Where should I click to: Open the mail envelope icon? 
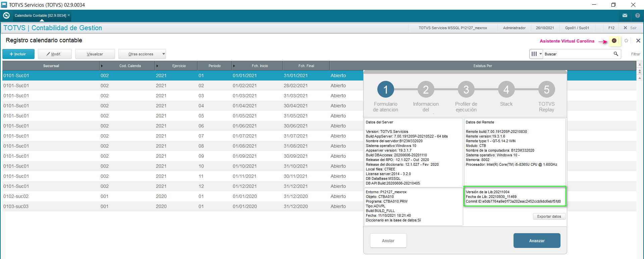[x=625, y=15]
